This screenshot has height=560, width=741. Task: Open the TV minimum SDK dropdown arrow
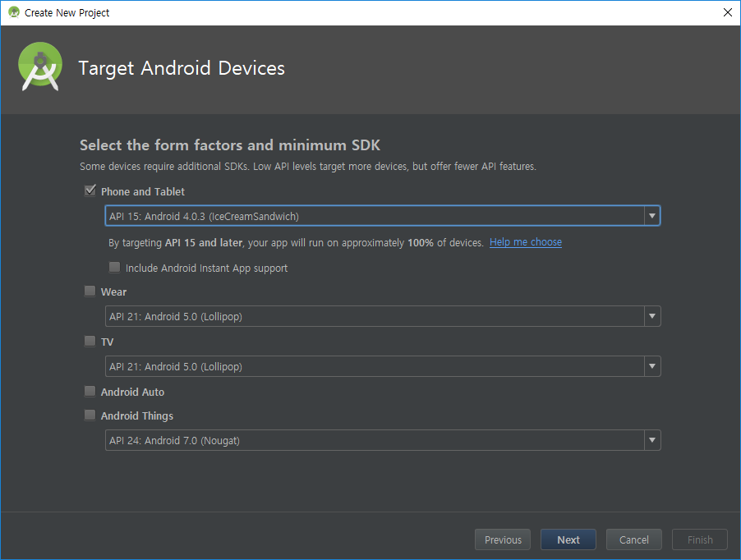[651, 366]
